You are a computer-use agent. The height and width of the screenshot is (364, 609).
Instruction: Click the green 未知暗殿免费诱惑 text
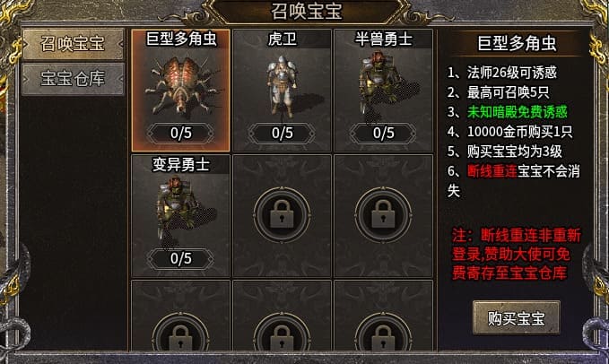pyautogui.click(x=517, y=112)
